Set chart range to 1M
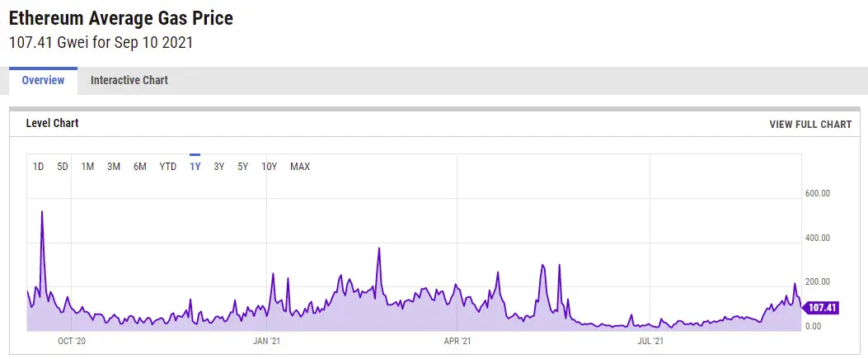Viewport: 868px width, 359px height. [x=87, y=166]
